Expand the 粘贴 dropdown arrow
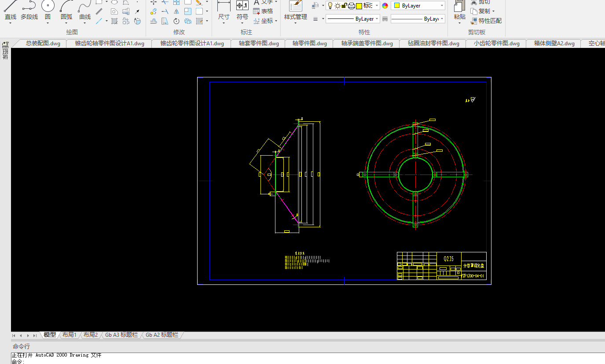The width and height of the screenshot is (605, 364). [x=460, y=23]
